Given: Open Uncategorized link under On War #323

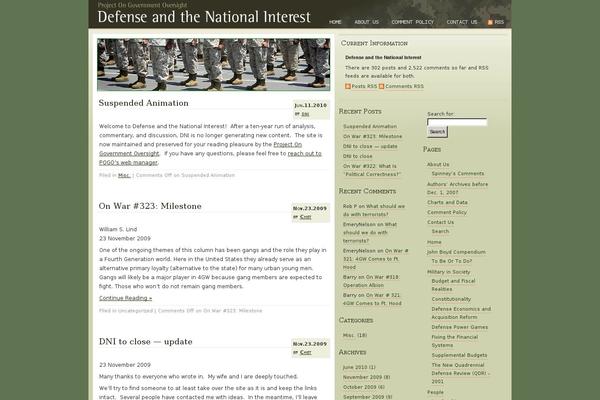Looking at the screenshot, I should [x=135, y=311].
